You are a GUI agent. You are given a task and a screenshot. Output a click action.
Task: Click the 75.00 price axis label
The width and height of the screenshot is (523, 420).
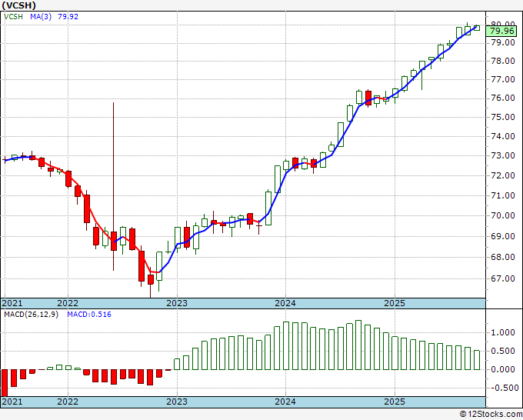click(503, 117)
